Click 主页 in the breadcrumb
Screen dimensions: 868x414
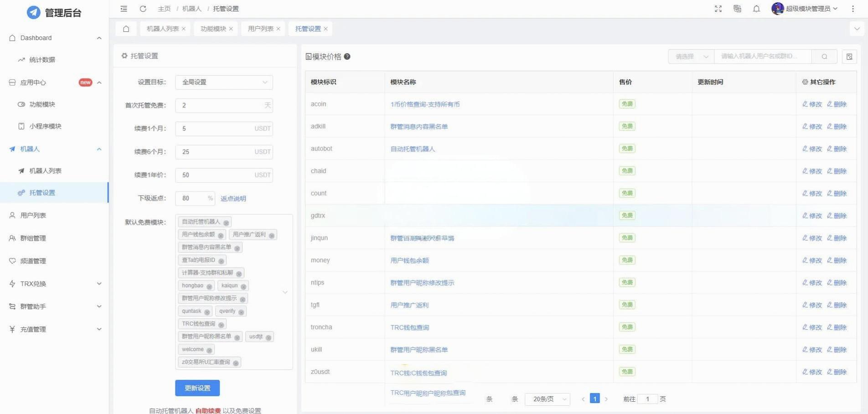pos(164,9)
